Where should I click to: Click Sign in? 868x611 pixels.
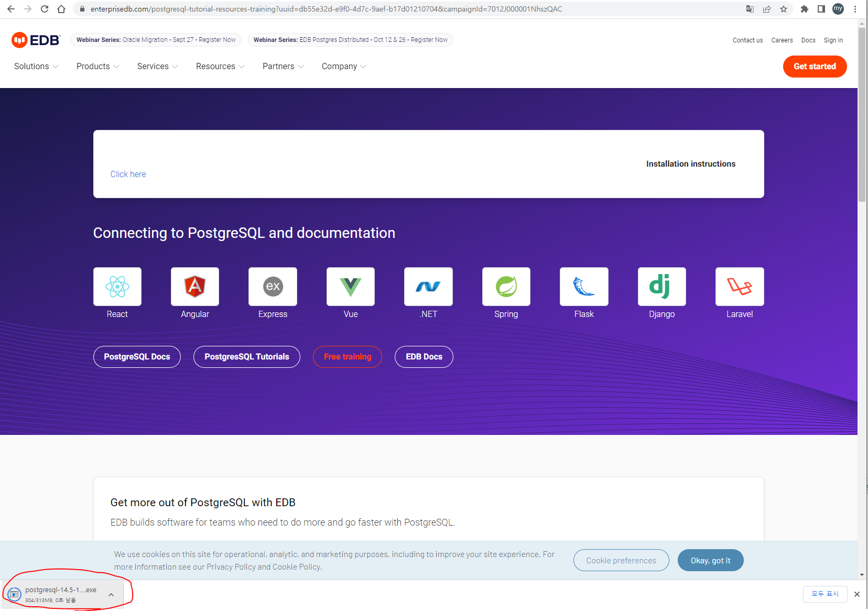point(833,40)
